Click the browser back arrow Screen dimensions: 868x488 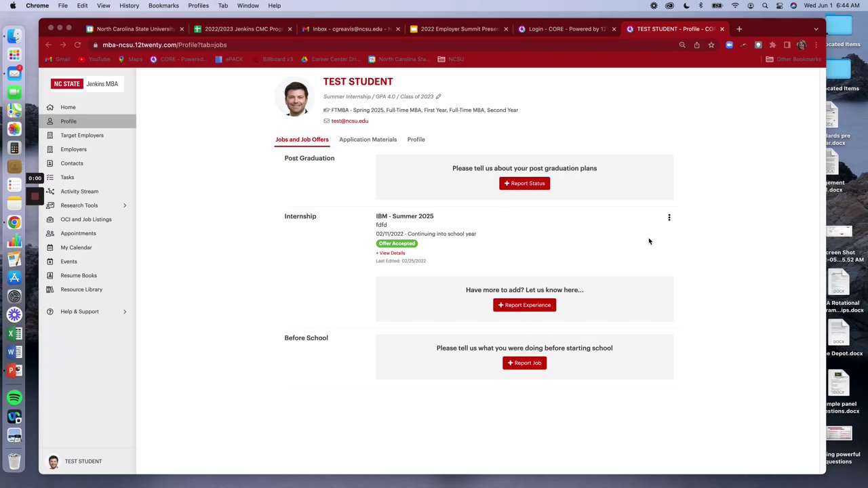(x=48, y=45)
